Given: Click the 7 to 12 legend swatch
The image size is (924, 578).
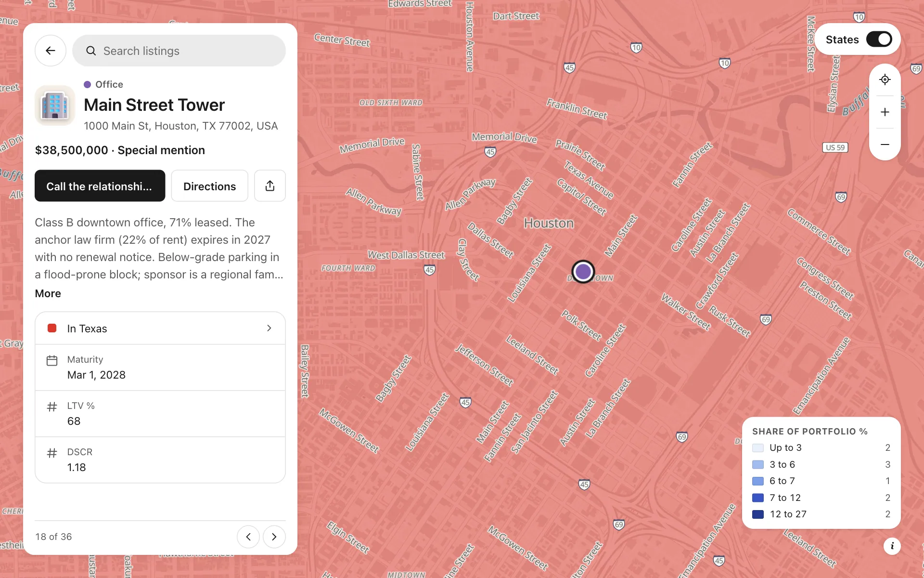Looking at the screenshot, I should [x=758, y=498].
